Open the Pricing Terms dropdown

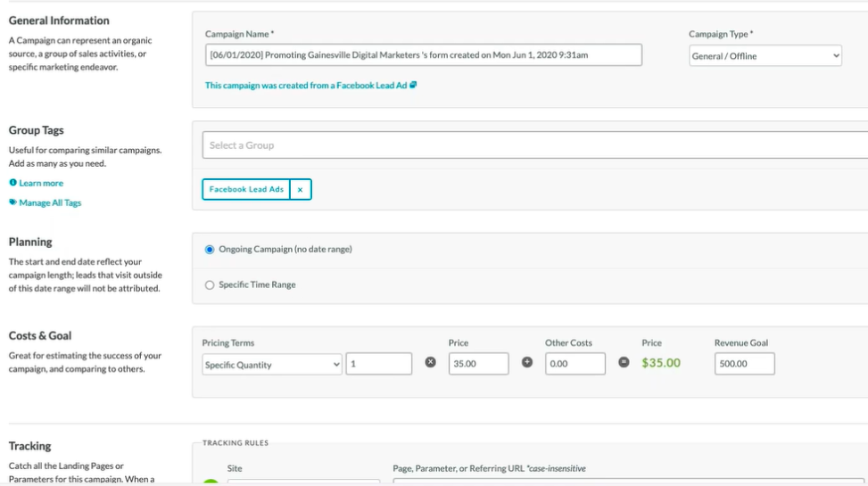[271, 364]
